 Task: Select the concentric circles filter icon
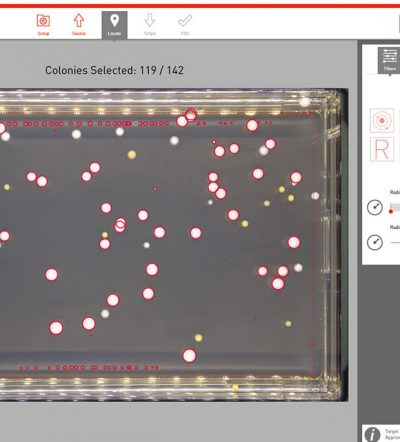tap(382, 120)
